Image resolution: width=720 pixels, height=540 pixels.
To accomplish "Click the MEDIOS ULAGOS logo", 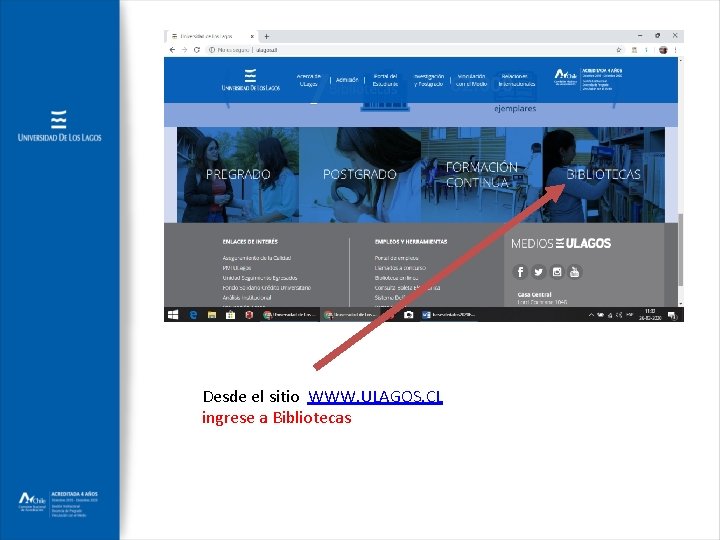I will 561,243.
